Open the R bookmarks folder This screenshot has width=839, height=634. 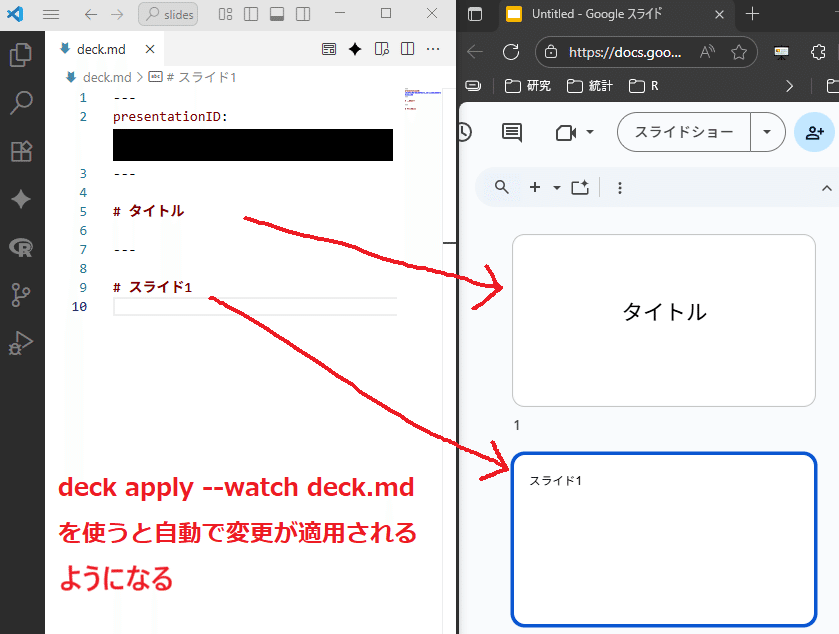click(x=644, y=86)
